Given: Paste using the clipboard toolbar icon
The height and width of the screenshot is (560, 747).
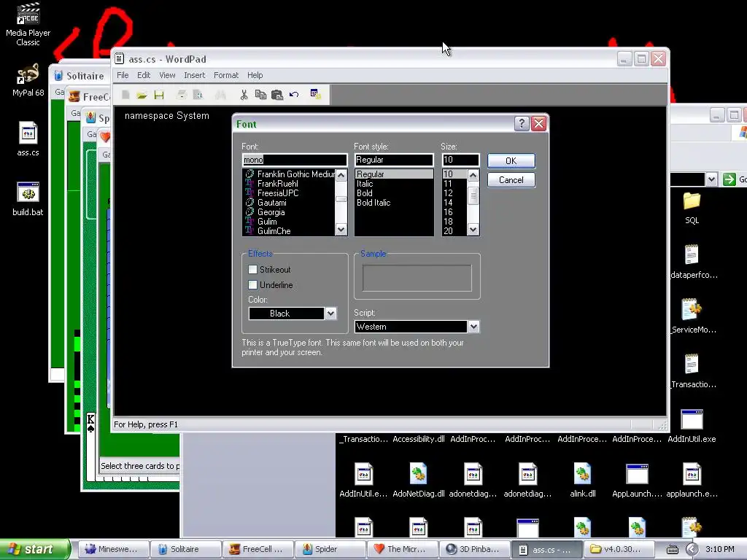Looking at the screenshot, I should [x=276, y=95].
